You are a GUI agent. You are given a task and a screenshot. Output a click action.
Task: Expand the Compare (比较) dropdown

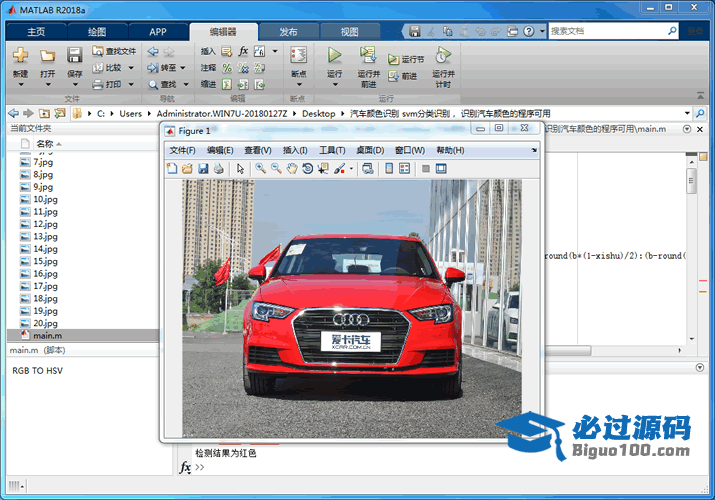130,68
